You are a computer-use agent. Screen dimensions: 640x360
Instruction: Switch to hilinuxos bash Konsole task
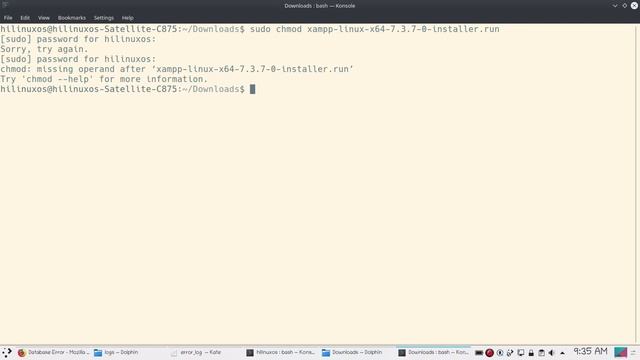(x=281, y=353)
